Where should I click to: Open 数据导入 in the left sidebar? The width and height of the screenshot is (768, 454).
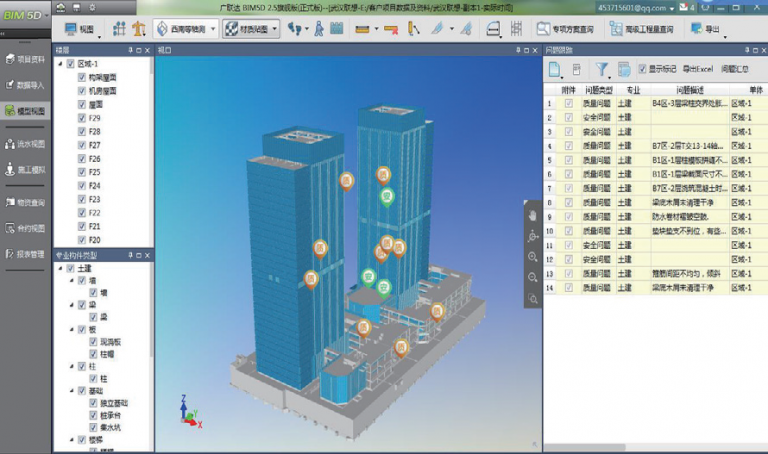point(26,84)
